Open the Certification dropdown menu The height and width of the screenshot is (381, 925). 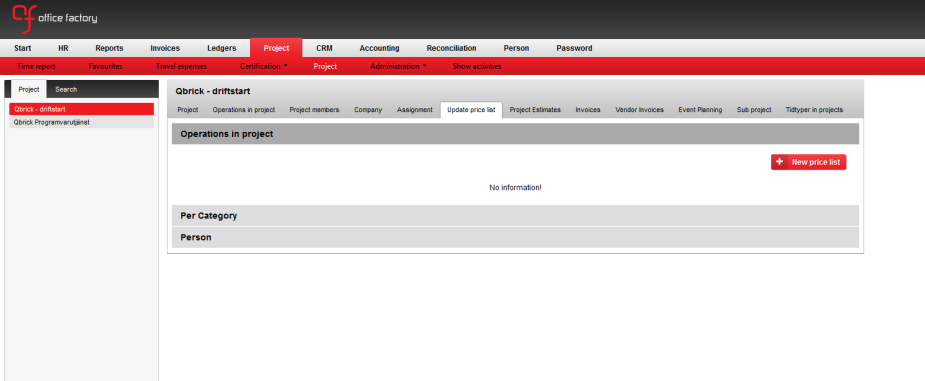[264, 66]
